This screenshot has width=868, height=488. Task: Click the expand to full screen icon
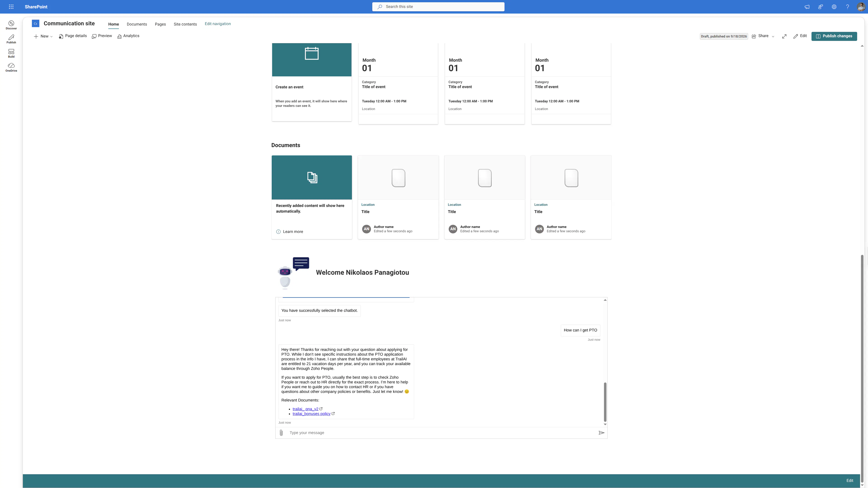click(x=784, y=36)
